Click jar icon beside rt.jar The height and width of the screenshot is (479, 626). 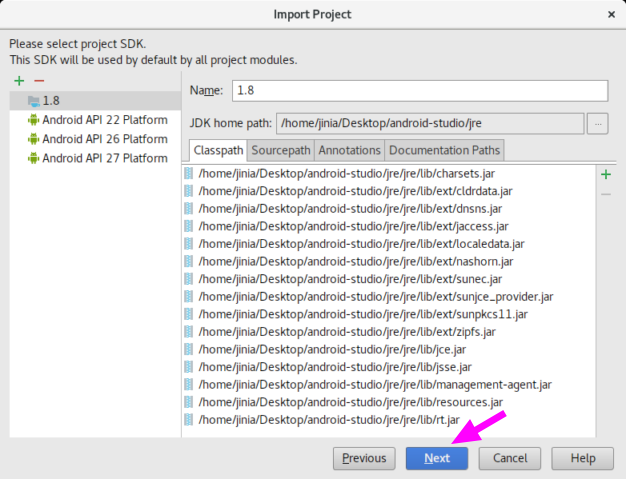[188, 420]
